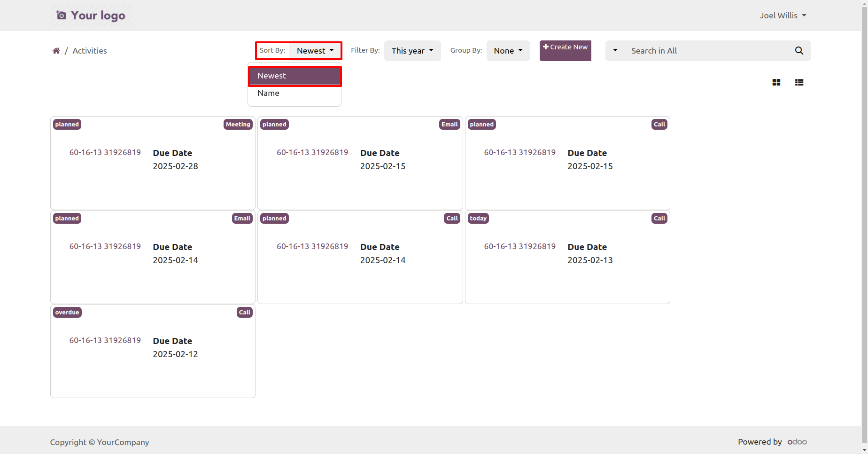Open the Filter By This year dropdown

(x=412, y=51)
